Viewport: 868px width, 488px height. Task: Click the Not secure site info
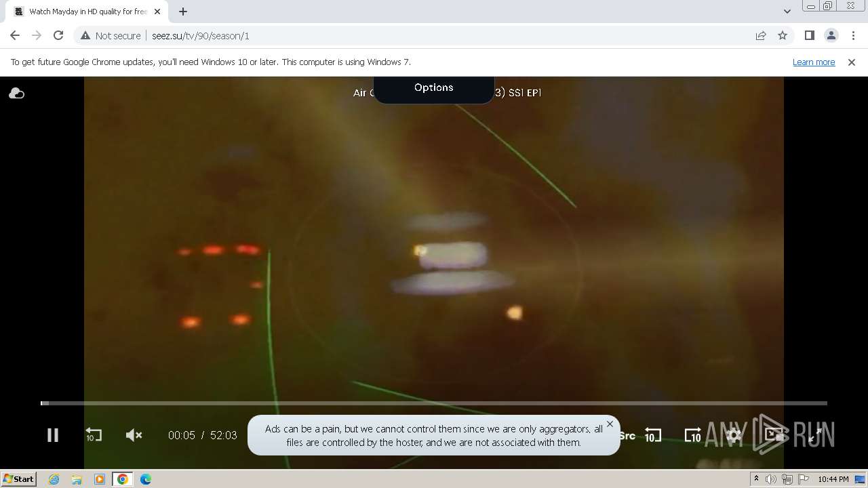pyautogui.click(x=111, y=36)
